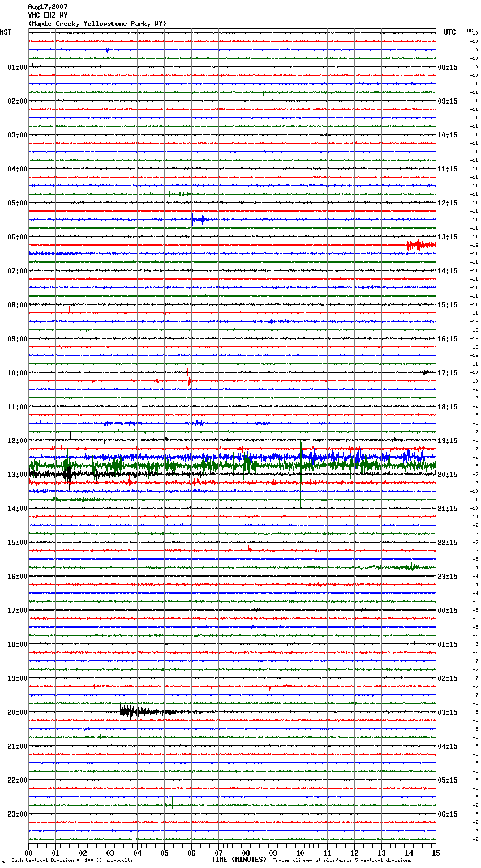The image size is (481, 868).
Task: Select the 07:00 MST time label
Action: (18, 271)
